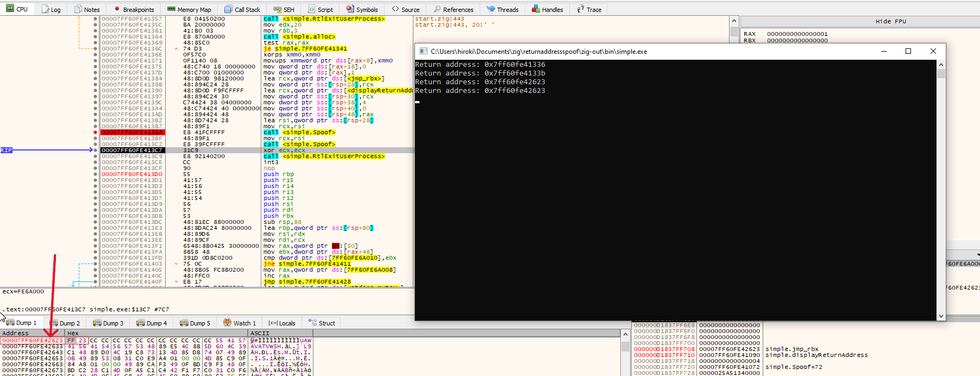980x376 pixels.
Task: Click the console window scrollbar thumb
Action: (x=941, y=73)
